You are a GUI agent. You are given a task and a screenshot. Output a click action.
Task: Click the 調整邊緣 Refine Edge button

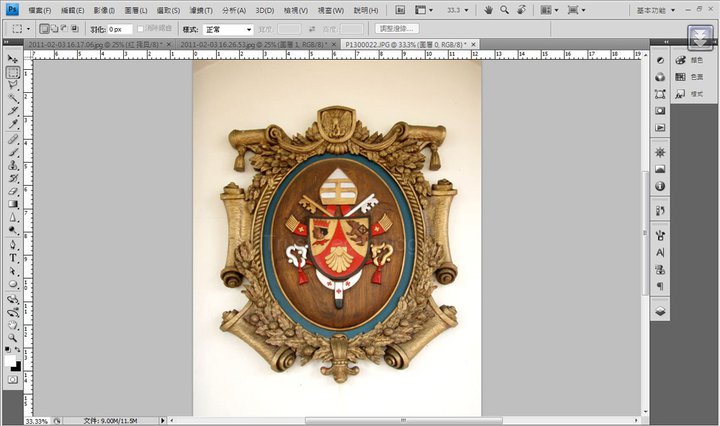397,29
